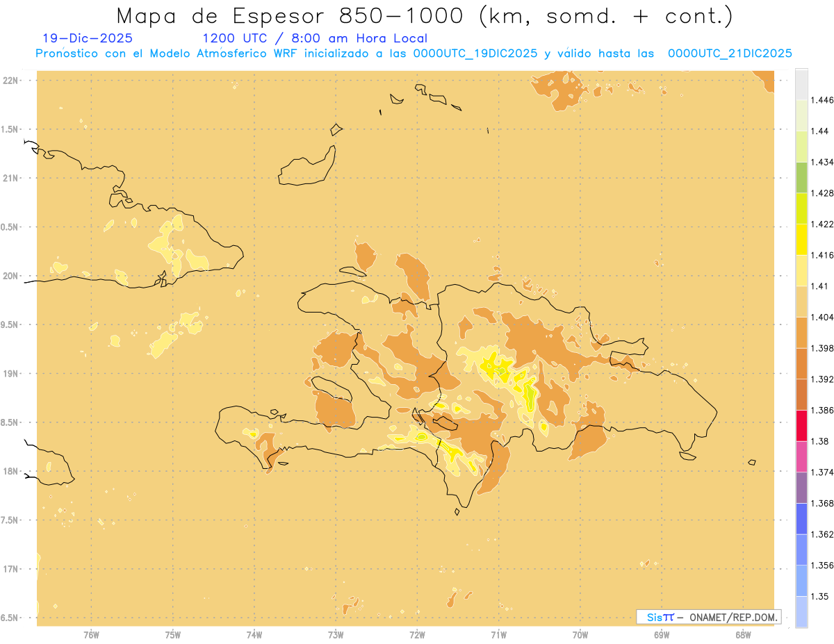834x644 pixels.
Task: Select the date label '19-Dic-2025'
Action: pos(88,38)
